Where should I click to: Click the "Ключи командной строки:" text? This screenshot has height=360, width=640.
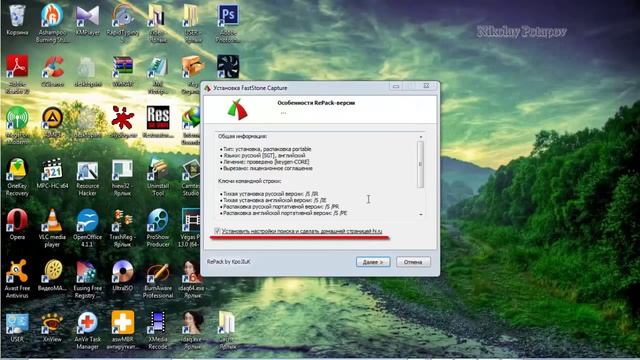[249, 181]
